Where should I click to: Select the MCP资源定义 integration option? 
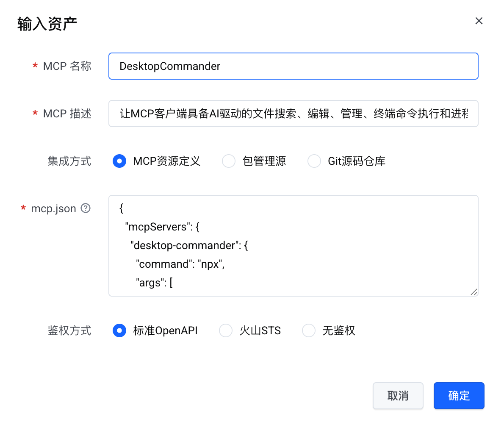click(119, 161)
